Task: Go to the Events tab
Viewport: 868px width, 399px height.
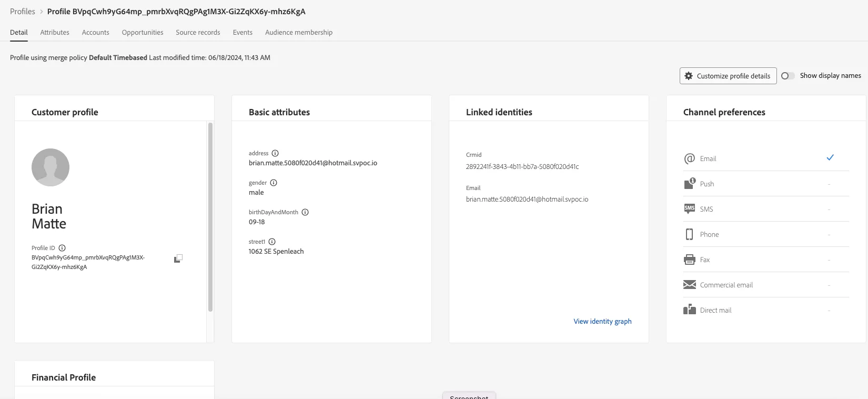Action: [243, 32]
